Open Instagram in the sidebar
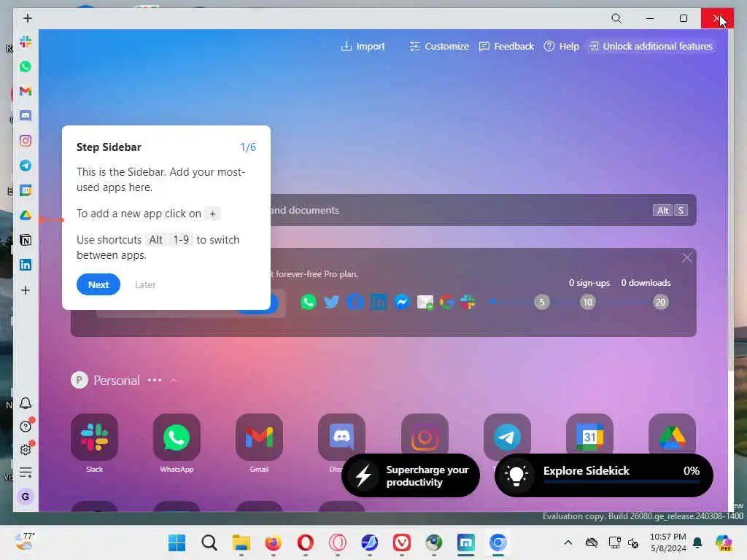Image resolution: width=747 pixels, height=560 pixels. pos(26,141)
